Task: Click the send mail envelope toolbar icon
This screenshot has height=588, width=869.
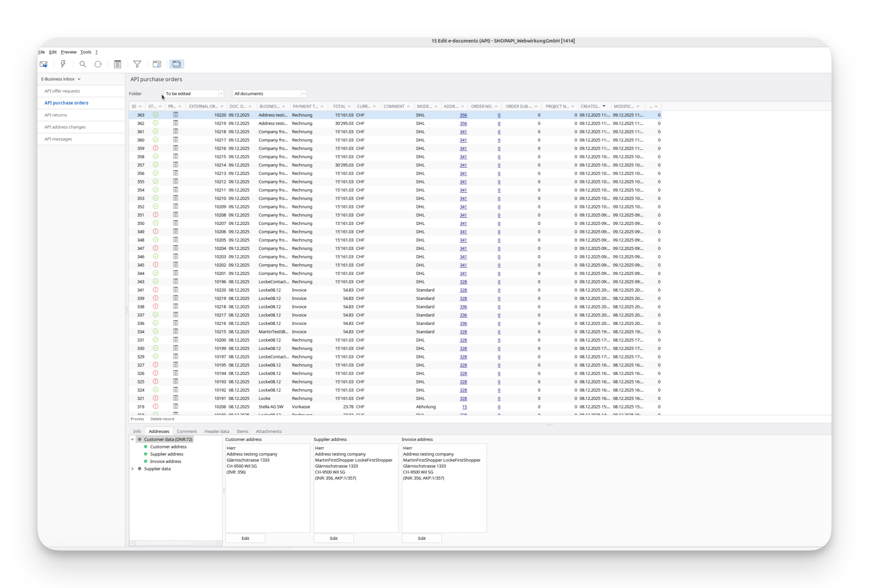Action: coord(43,64)
